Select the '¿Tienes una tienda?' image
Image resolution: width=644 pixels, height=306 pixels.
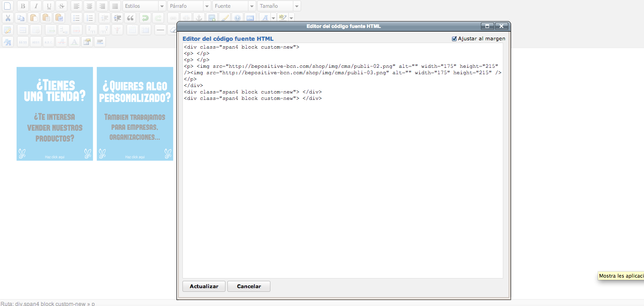point(55,114)
